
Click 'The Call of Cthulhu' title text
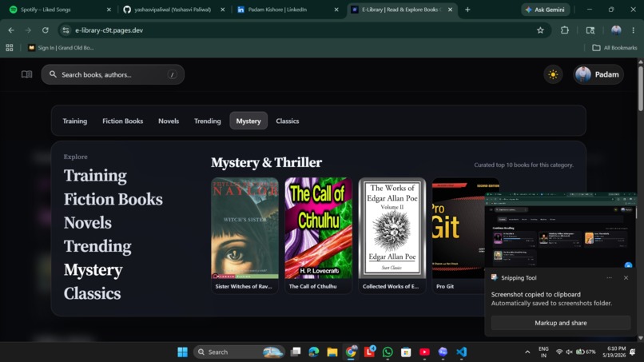(312, 286)
